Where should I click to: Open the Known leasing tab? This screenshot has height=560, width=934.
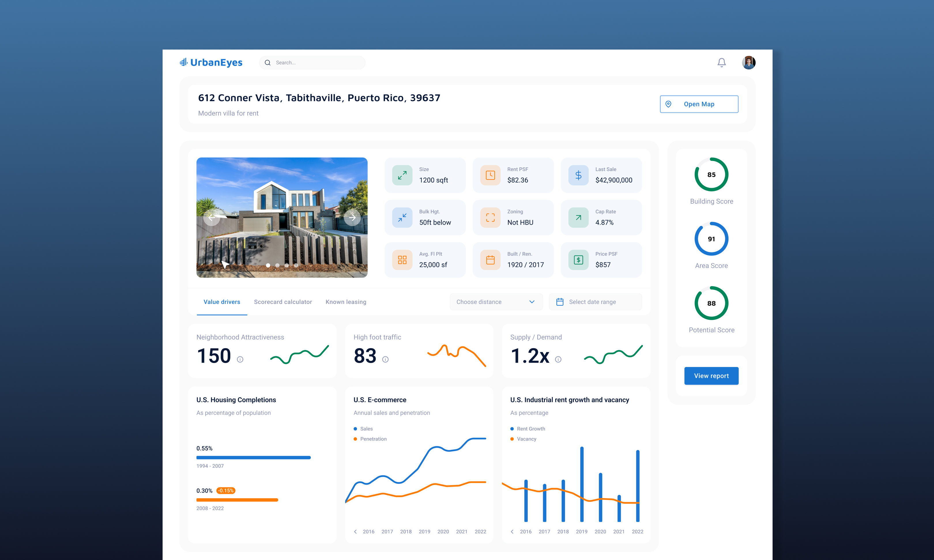(x=346, y=302)
